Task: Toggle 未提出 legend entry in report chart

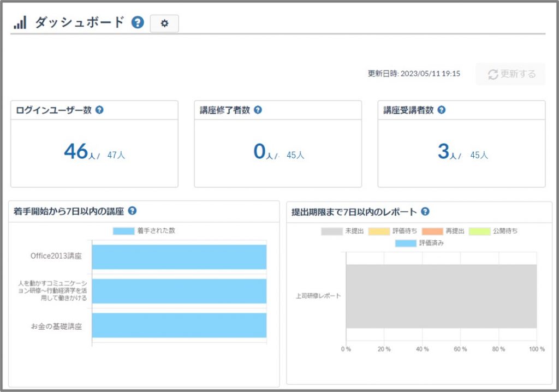Action: (x=343, y=231)
